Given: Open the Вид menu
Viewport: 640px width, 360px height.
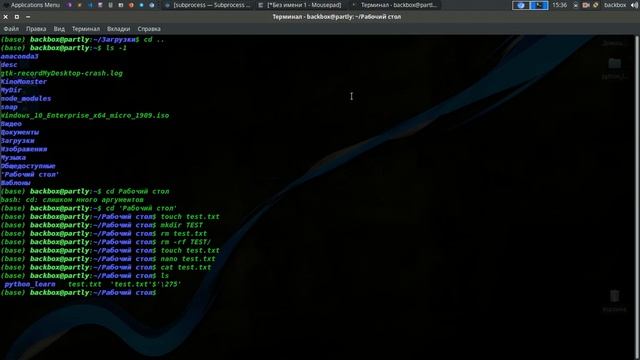Looking at the screenshot, I should [59, 29].
